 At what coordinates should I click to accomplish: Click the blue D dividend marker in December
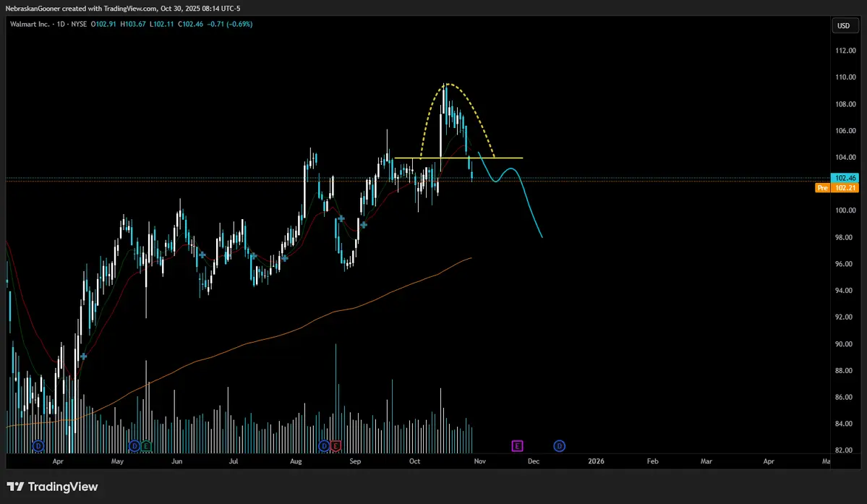(x=560, y=446)
